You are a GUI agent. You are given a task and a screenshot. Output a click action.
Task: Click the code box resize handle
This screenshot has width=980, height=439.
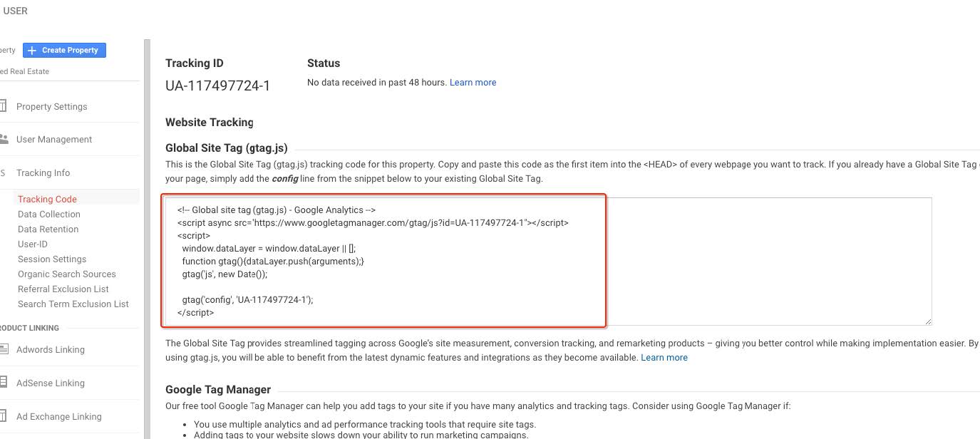927,321
